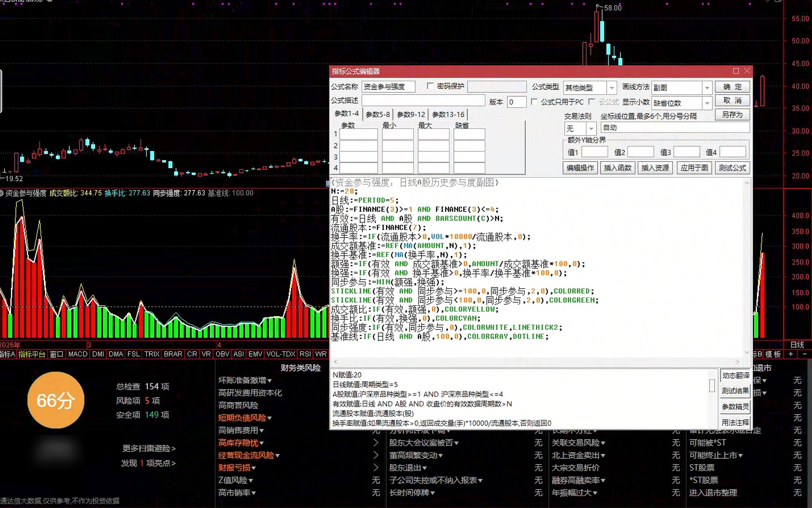
Task: Open 编辑操作 button
Action: point(580,168)
